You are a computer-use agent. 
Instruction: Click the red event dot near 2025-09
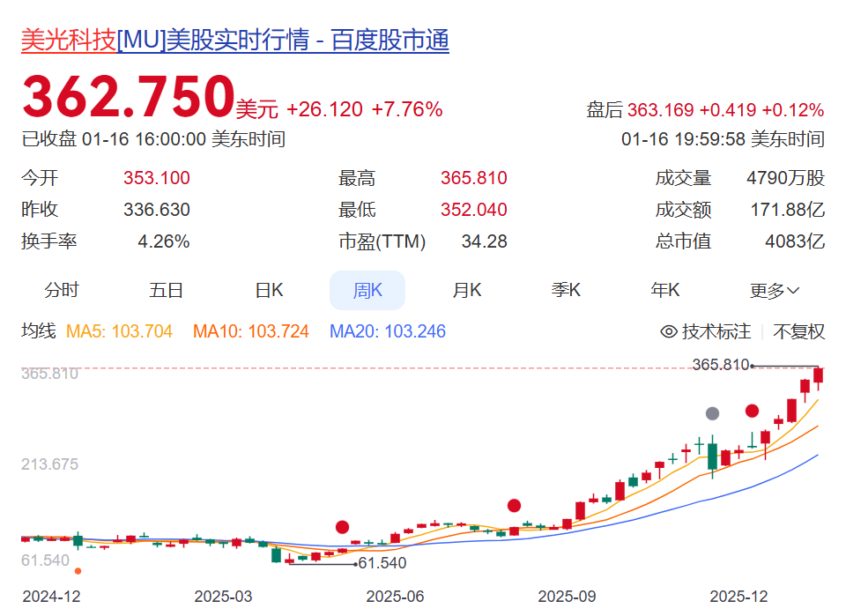pyautogui.click(x=515, y=505)
